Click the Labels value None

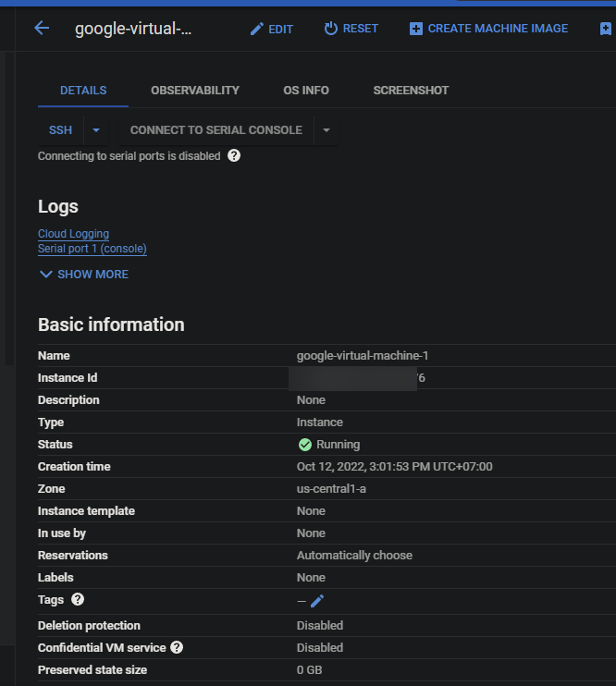pos(312,578)
